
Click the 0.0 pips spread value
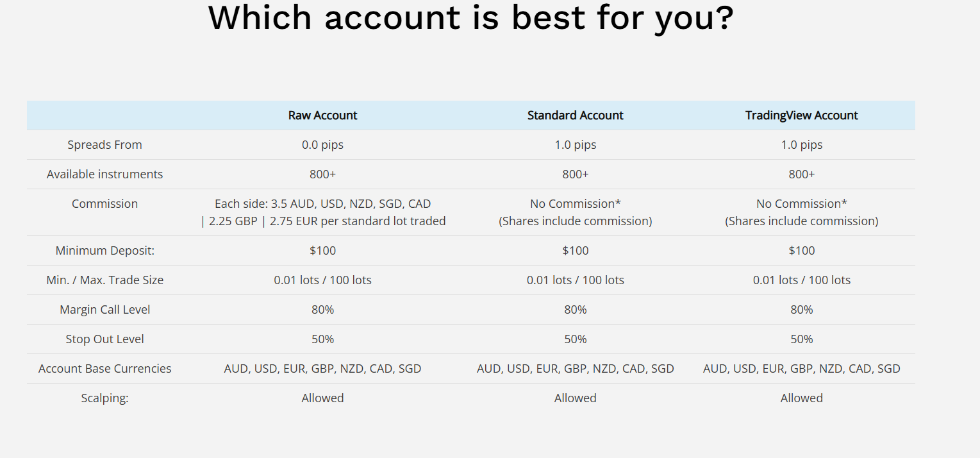pos(322,145)
